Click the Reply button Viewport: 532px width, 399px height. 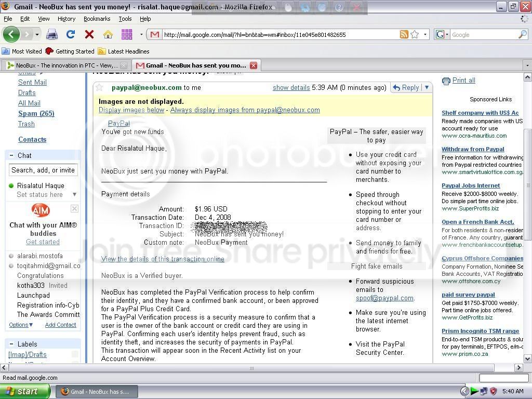406,87
